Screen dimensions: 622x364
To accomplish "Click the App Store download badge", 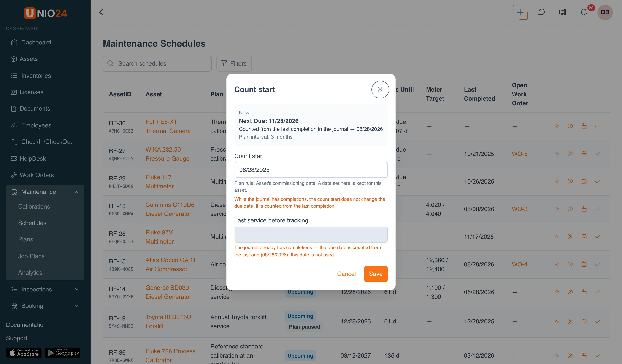I will [x=24, y=353].
